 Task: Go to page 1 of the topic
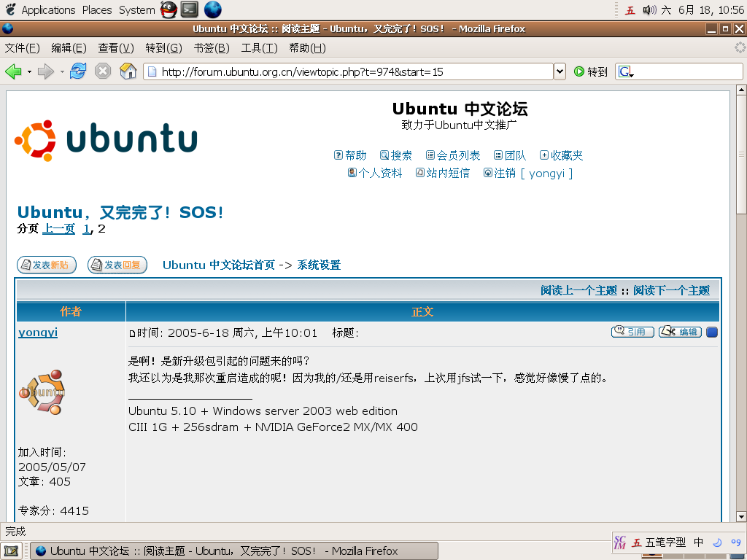(x=86, y=228)
